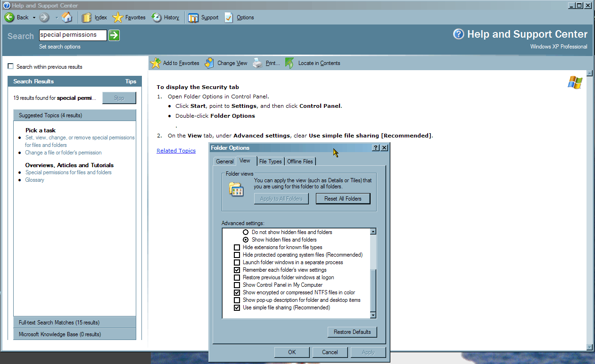Click the Stop search button
Screen dimensions: 595x364
[119, 98]
